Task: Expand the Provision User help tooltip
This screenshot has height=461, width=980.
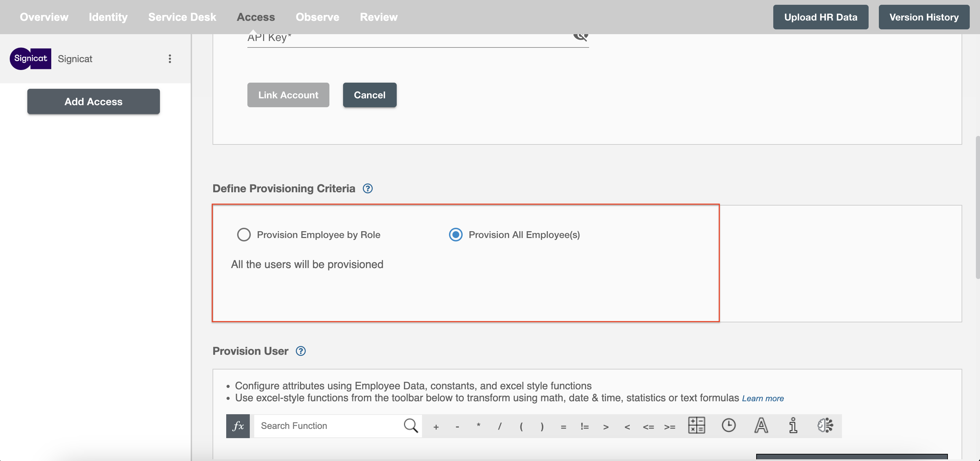Action: (x=300, y=350)
